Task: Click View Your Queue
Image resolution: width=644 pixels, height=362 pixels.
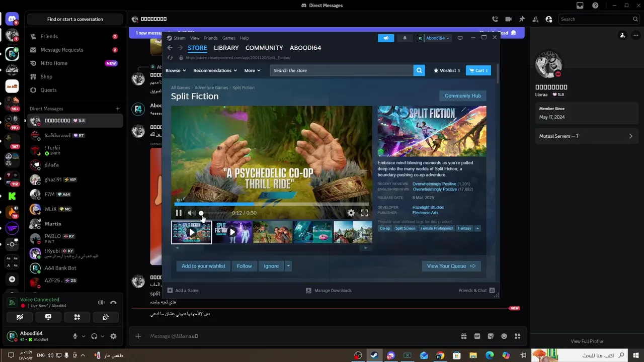Action: 451,266
